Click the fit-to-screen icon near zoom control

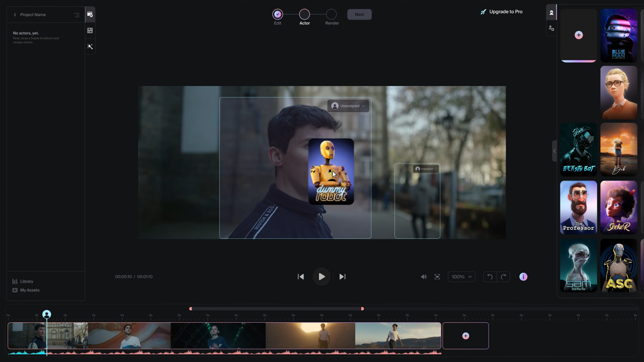tap(437, 277)
